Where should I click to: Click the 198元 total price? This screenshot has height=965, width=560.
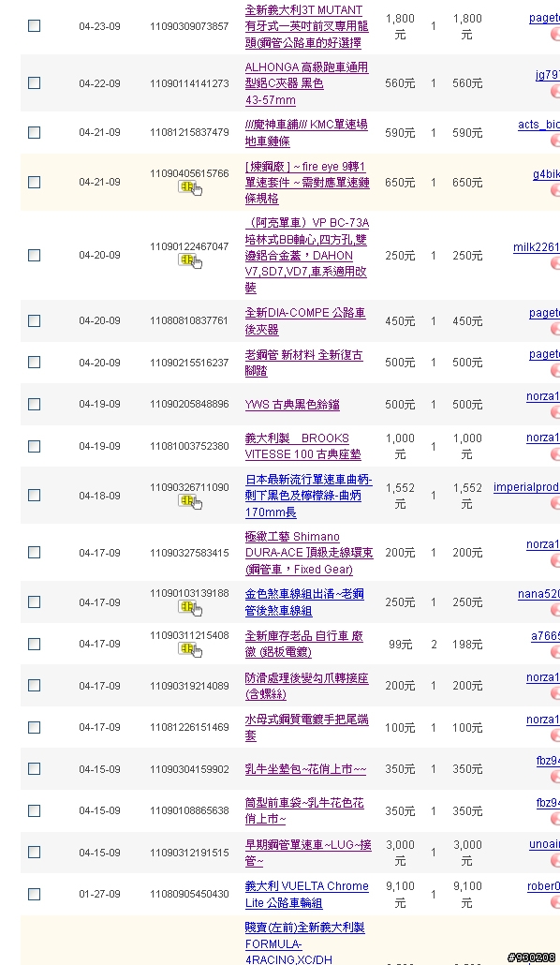[x=467, y=645]
